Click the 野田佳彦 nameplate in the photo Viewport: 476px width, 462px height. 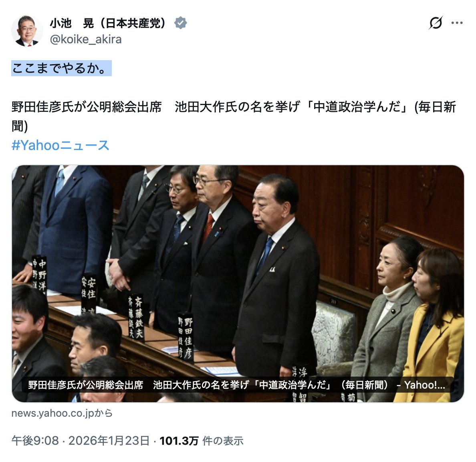[x=185, y=338]
